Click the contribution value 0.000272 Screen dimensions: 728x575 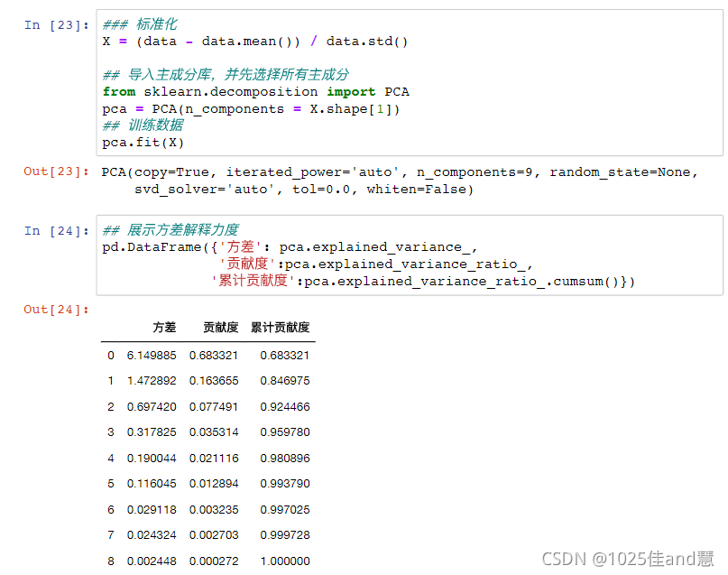pos(214,561)
